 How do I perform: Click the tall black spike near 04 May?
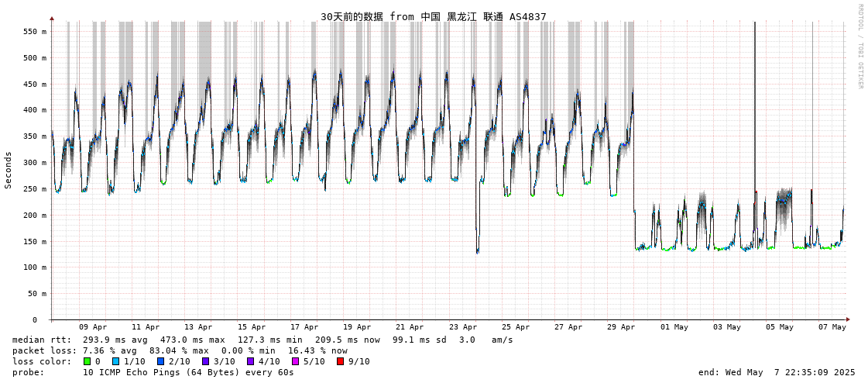pyautogui.click(x=754, y=111)
